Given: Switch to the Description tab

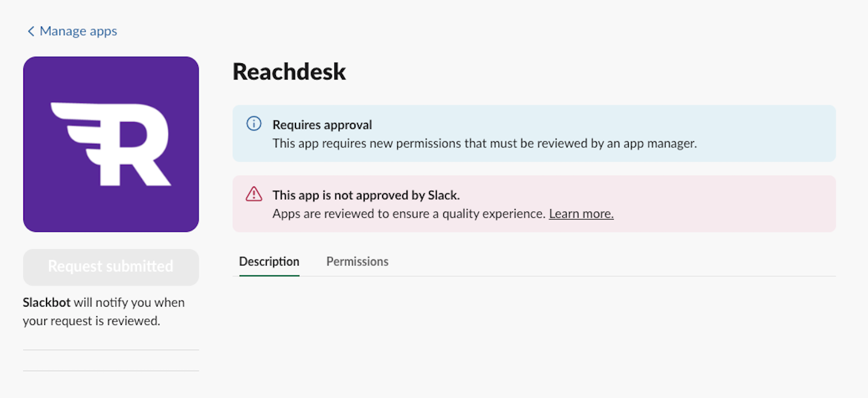Looking at the screenshot, I should point(269,262).
